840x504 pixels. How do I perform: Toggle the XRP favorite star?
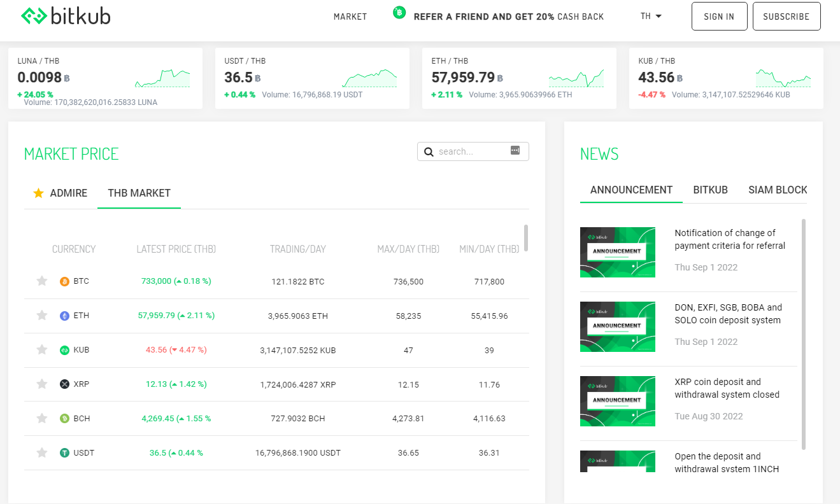pyautogui.click(x=42, y=384)
